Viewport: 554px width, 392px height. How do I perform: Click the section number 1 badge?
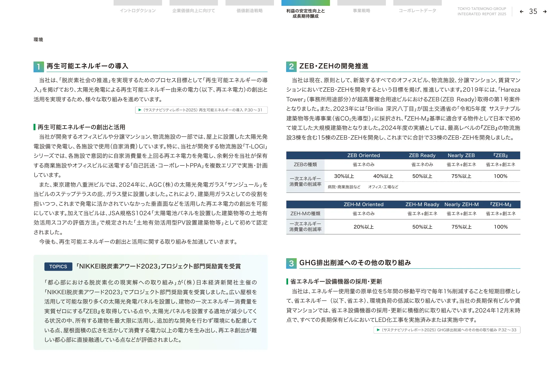click(39, 67)
